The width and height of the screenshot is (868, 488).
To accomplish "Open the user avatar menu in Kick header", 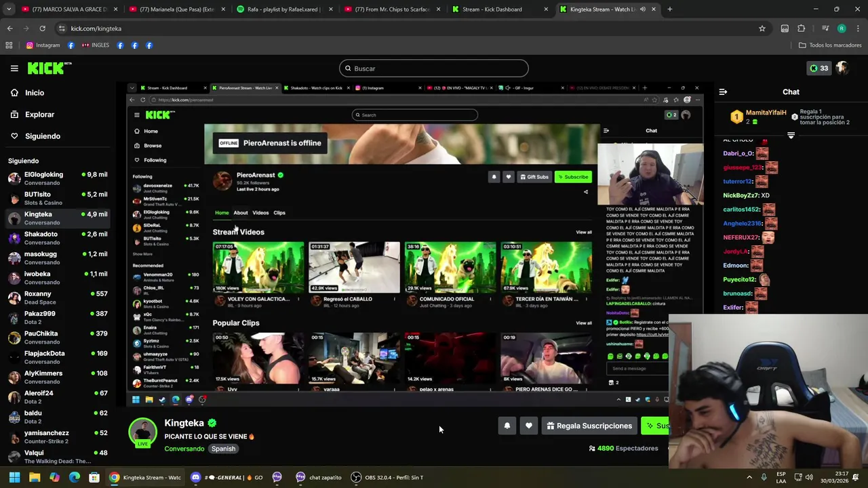I will (842, 68).
